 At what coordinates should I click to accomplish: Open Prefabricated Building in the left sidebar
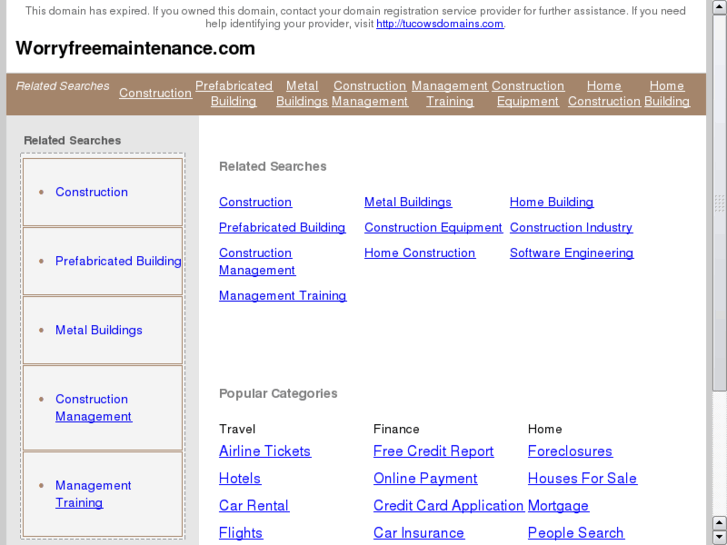point(118,261)
